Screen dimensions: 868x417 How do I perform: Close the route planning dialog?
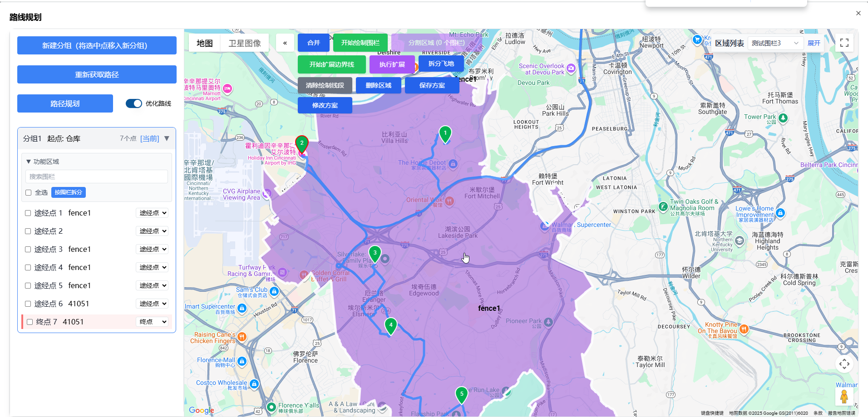point(858,14)
